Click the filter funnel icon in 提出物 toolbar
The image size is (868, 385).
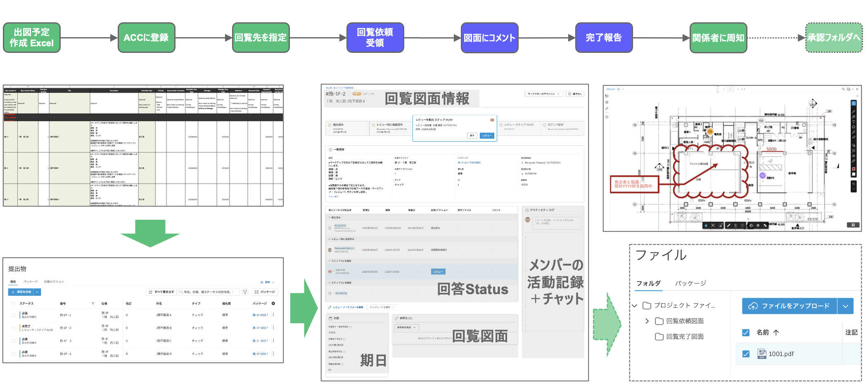pyautogui.click(x=245, y=292)
